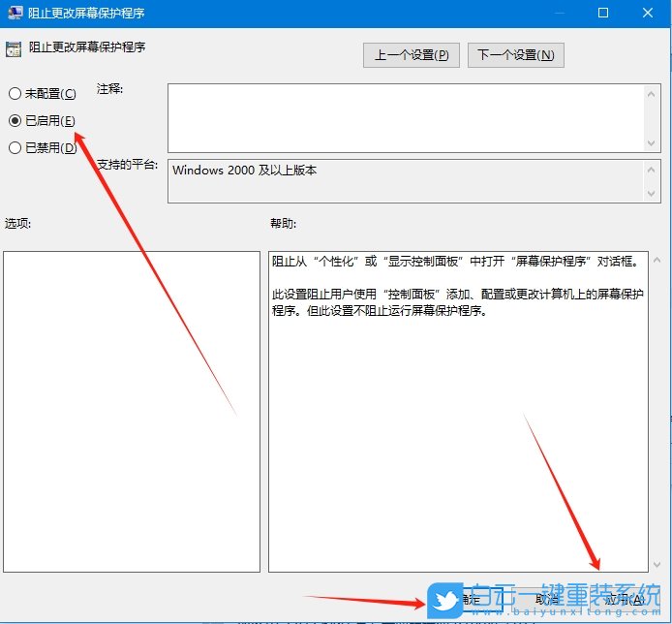Click the 取消 button

pos(547,600)
